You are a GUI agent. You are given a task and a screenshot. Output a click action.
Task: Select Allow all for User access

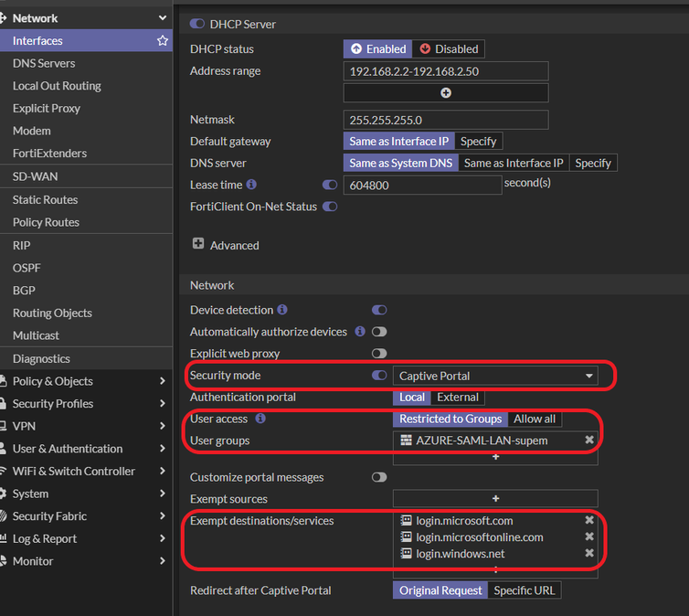click(535, 419)
